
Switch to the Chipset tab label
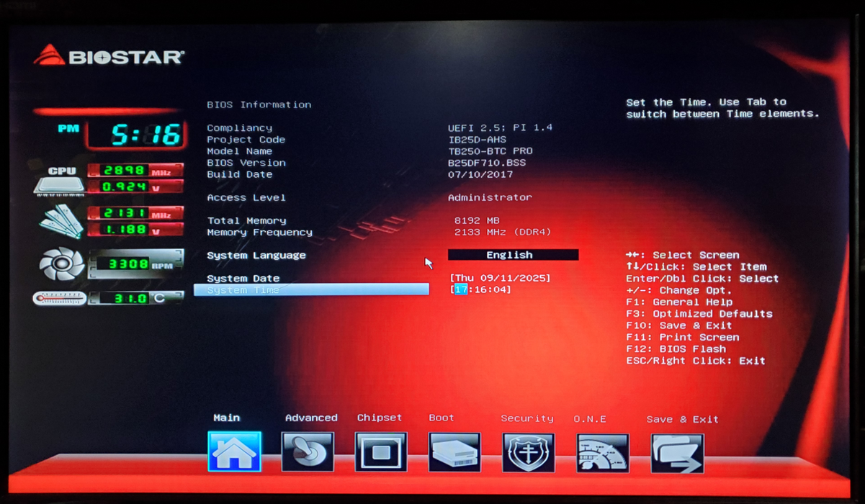click(380, 418)
